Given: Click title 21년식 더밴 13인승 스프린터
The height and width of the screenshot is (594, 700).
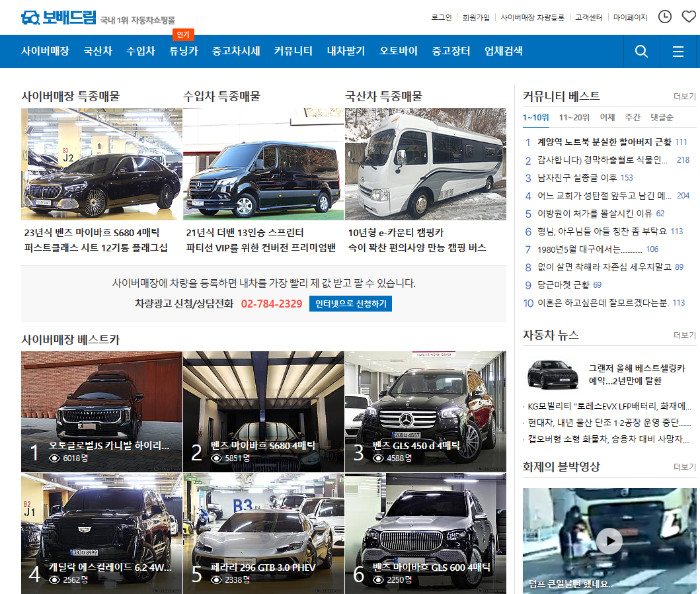Looking at the screenshot, I should [245, 233].
